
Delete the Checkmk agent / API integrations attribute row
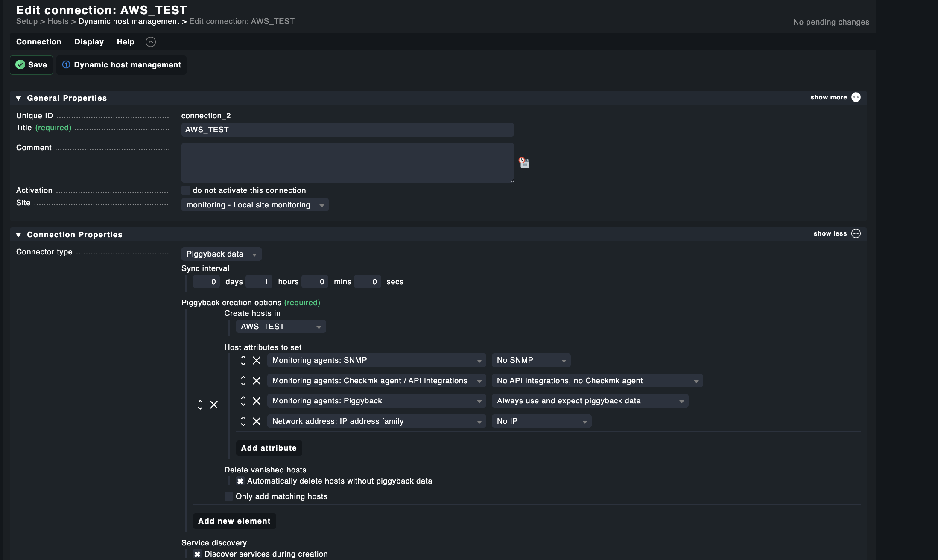pos(257,381)
